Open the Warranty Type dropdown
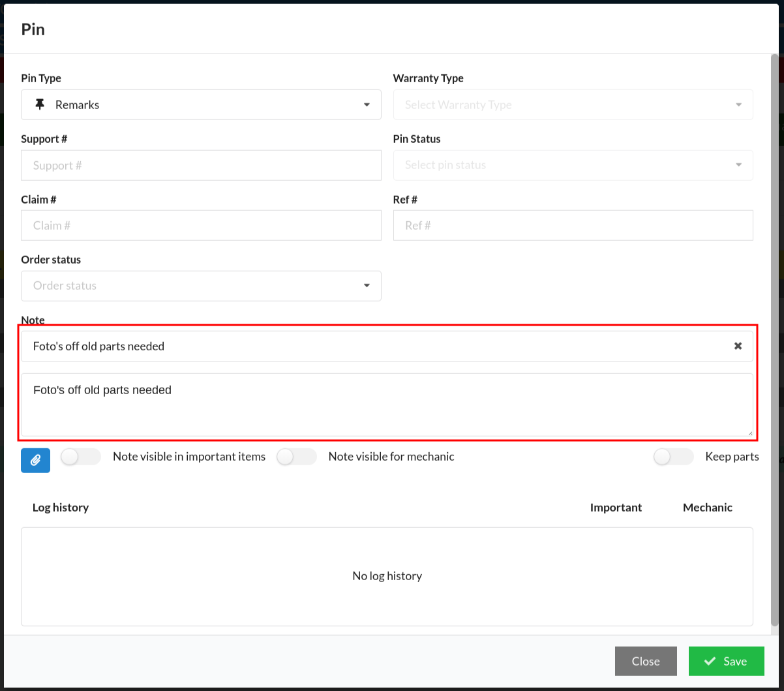784x691 pixels. [x=573, y=104]
